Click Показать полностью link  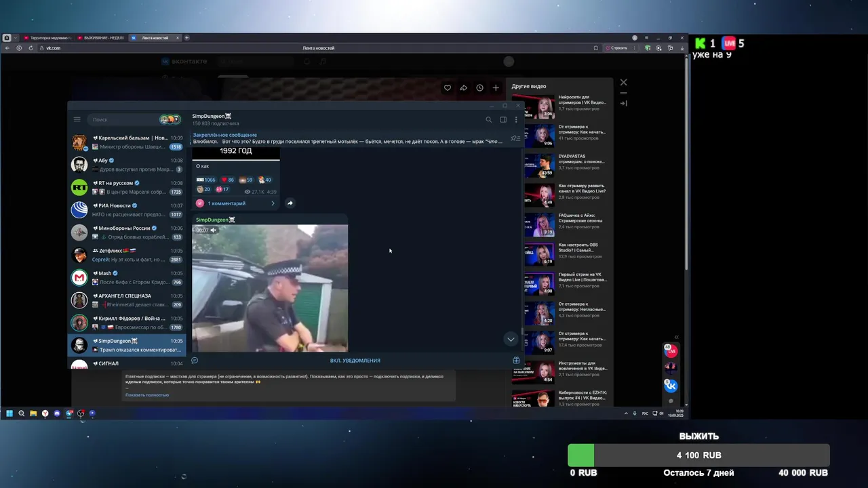(147, 395)
